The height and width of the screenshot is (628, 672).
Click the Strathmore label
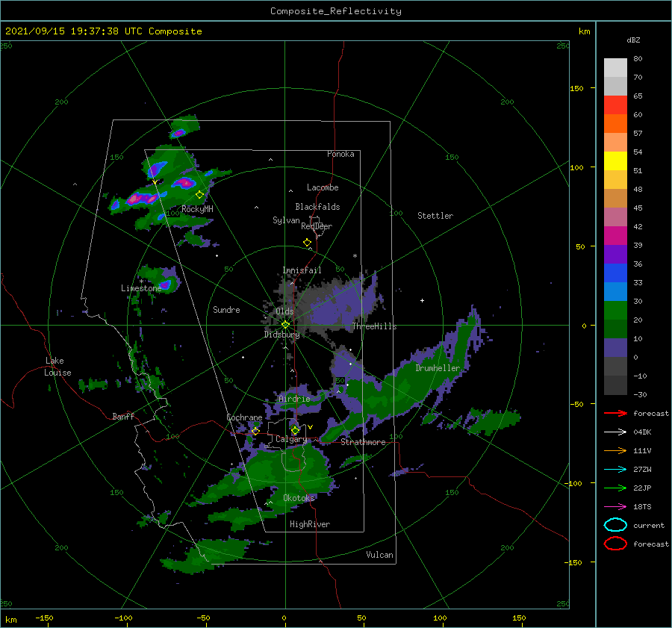pos(363,442)
